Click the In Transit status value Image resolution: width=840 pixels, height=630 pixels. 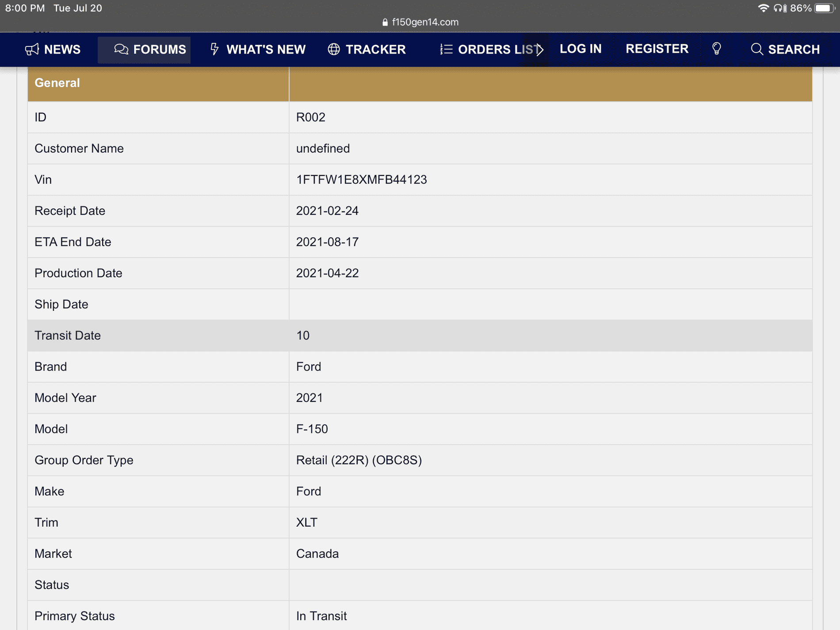(x=321, y=616)
